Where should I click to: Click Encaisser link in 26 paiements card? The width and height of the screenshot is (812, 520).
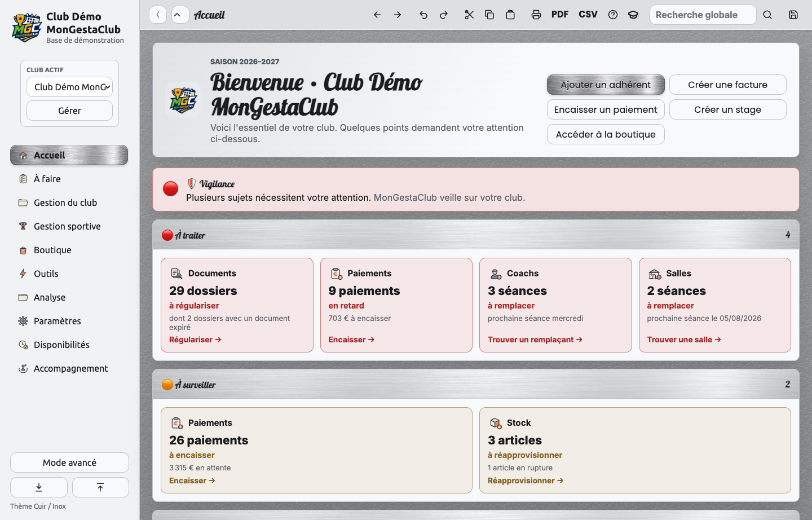(x=192, y=481)
